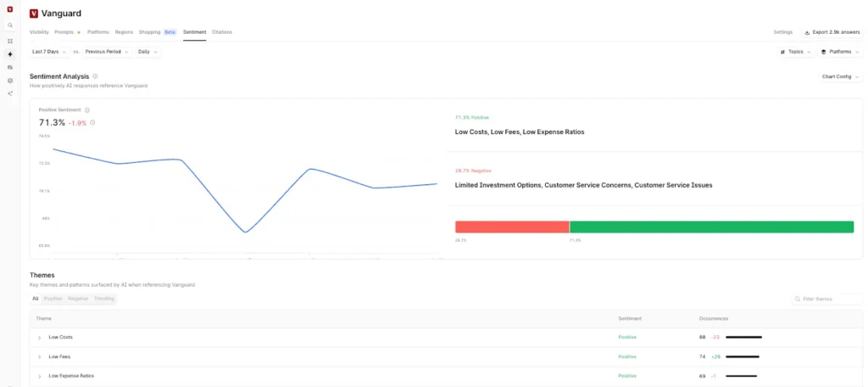
Task: Click 'Low Costs, Low Fees, Low Expense Ratios' text
Action: coord(520,132)
